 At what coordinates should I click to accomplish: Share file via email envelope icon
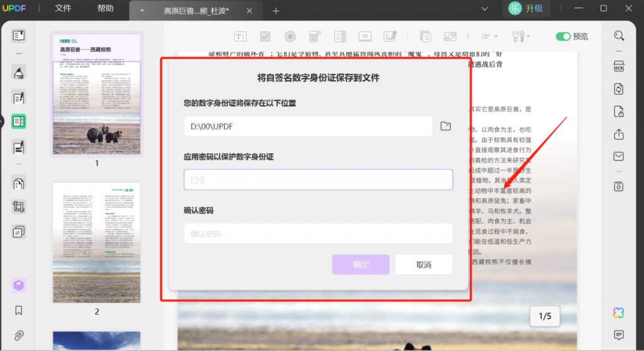(x=619, y=157)
